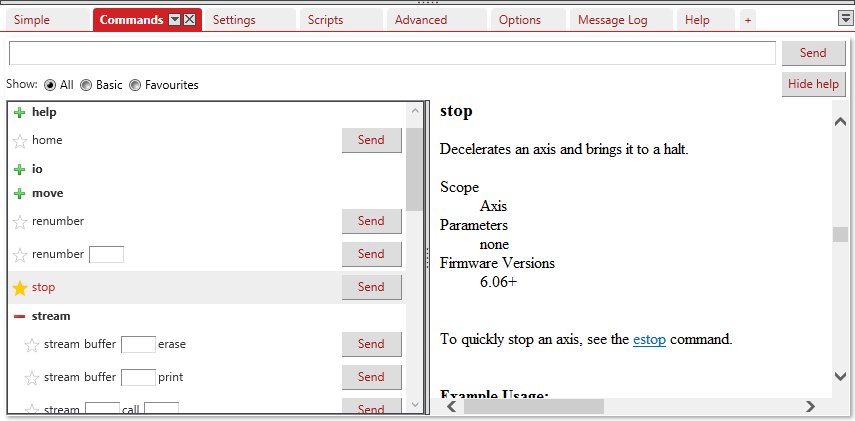
Task: Go to the Options tab
Action: 528,20
